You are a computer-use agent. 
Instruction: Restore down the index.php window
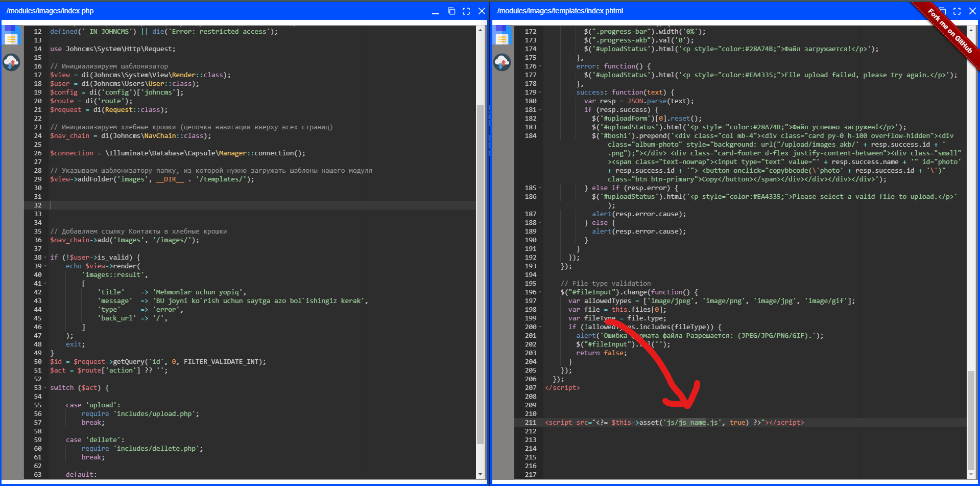click(451, 11)
